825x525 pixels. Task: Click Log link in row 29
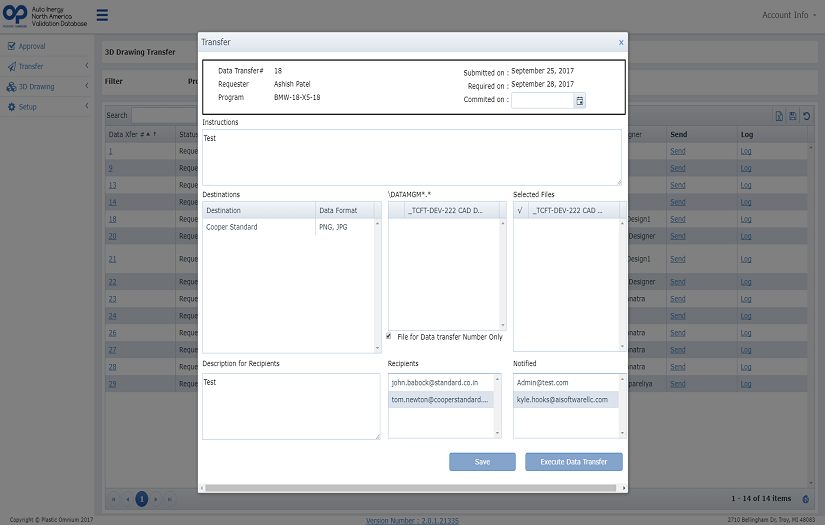(746, 384)
